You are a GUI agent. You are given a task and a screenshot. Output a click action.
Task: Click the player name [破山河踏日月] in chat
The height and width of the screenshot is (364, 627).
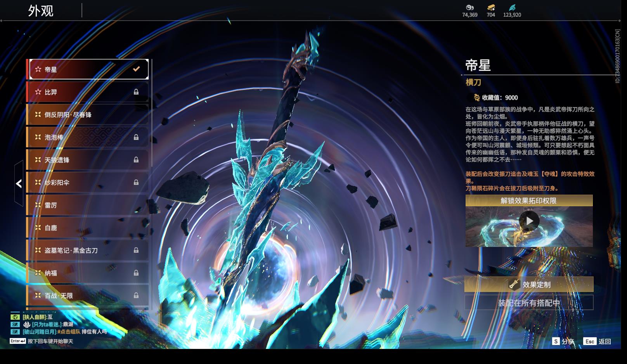click(x=40, y=331)
